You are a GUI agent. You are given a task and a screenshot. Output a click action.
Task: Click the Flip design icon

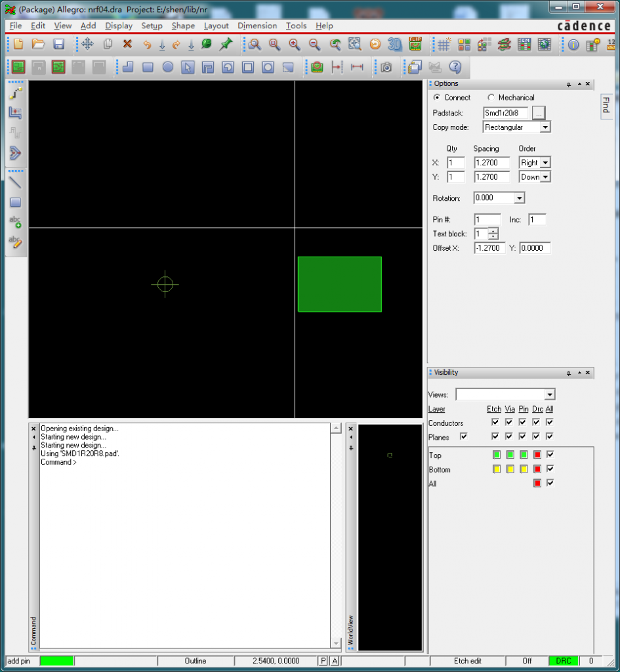click(415, 44)
